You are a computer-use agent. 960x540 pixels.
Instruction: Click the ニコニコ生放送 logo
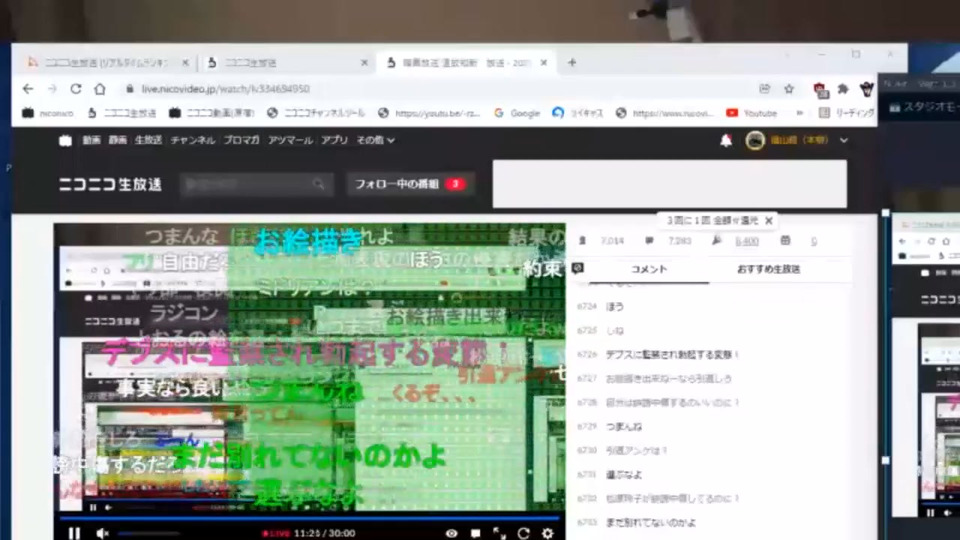(x=110, y=184)
